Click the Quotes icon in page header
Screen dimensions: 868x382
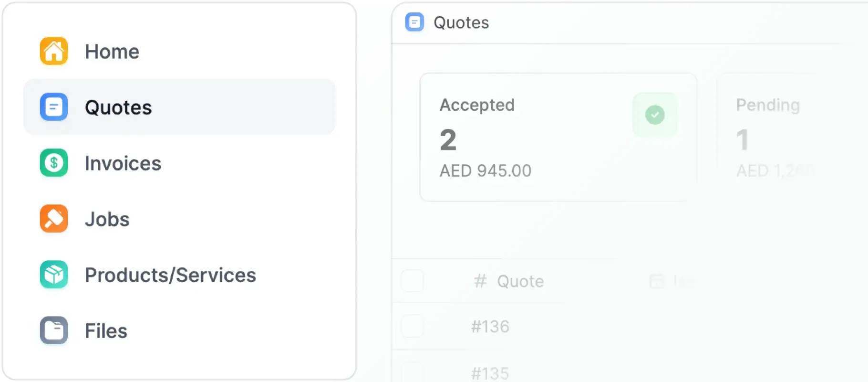[x=414, y=22]
